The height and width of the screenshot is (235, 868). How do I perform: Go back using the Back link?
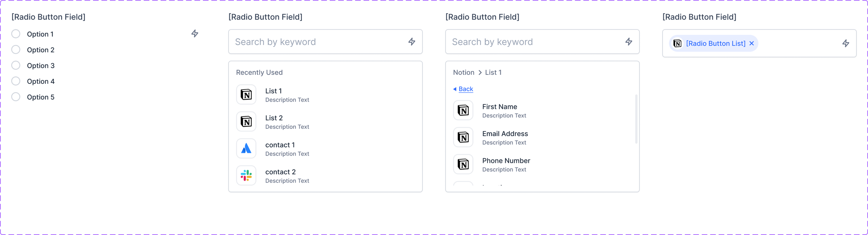466,89
